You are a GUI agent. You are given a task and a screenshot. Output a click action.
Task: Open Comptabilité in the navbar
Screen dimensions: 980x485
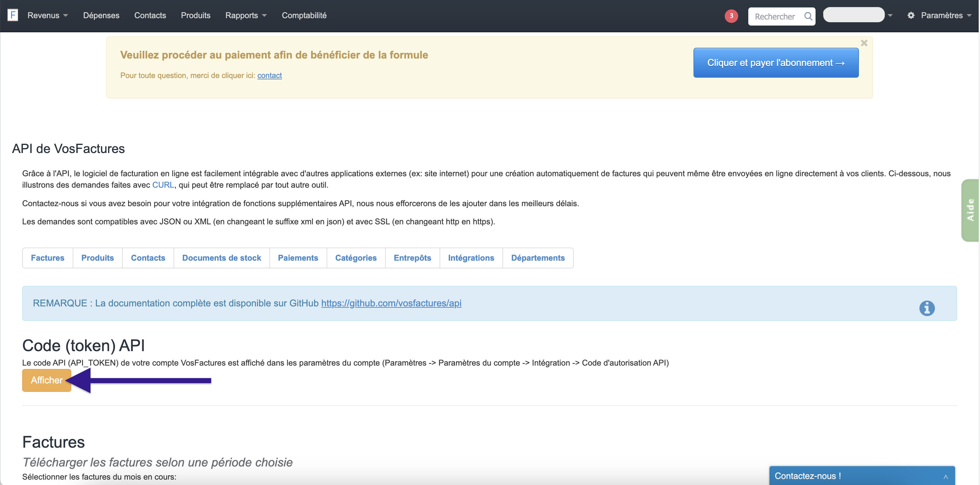pyautogui.click(x=304, y=15)
